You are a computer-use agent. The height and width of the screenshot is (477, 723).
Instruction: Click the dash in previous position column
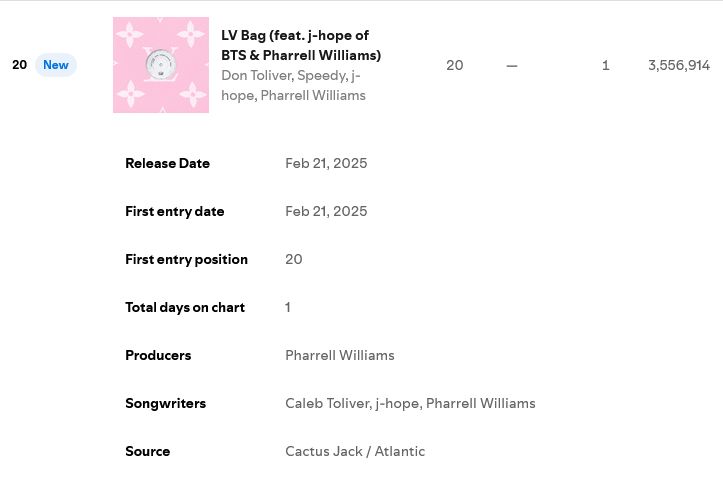[512, 65]
